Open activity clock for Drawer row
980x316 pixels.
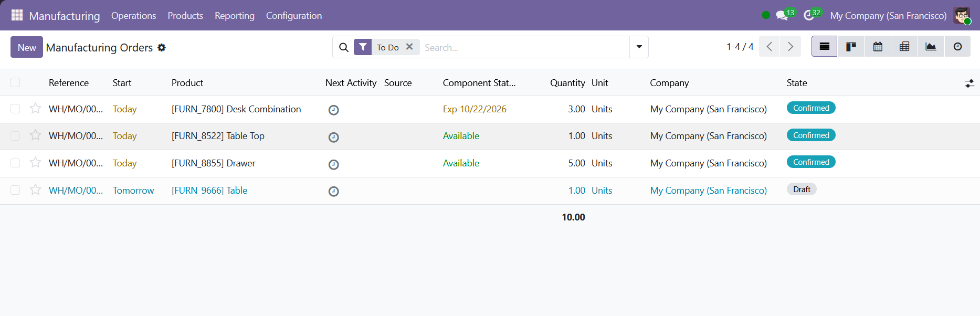coord(333,164)
